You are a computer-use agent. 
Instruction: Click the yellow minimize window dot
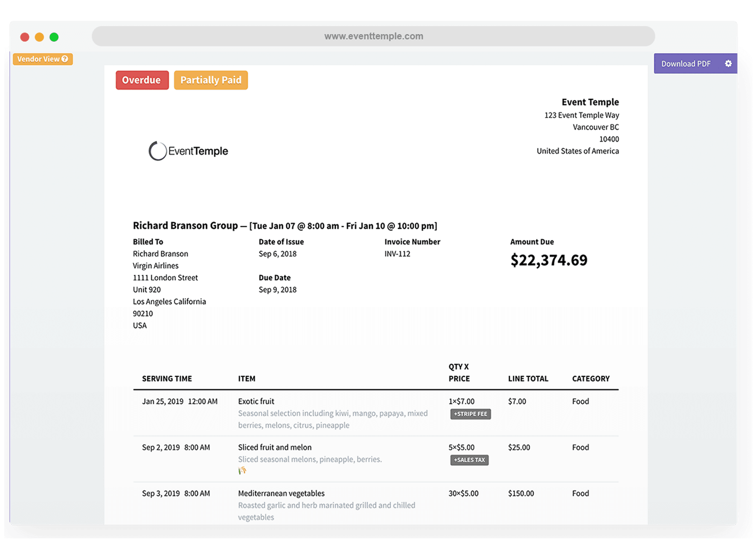pyautogui.click(x=39, y=37)
